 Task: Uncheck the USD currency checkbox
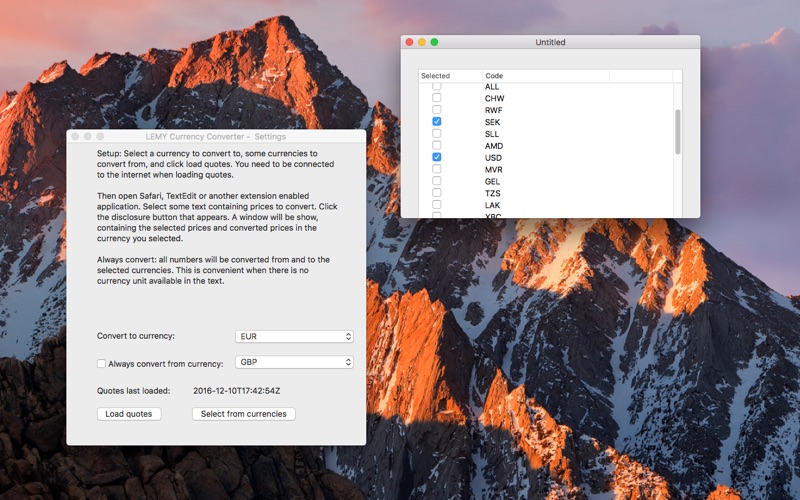click(x=437, y=157)
